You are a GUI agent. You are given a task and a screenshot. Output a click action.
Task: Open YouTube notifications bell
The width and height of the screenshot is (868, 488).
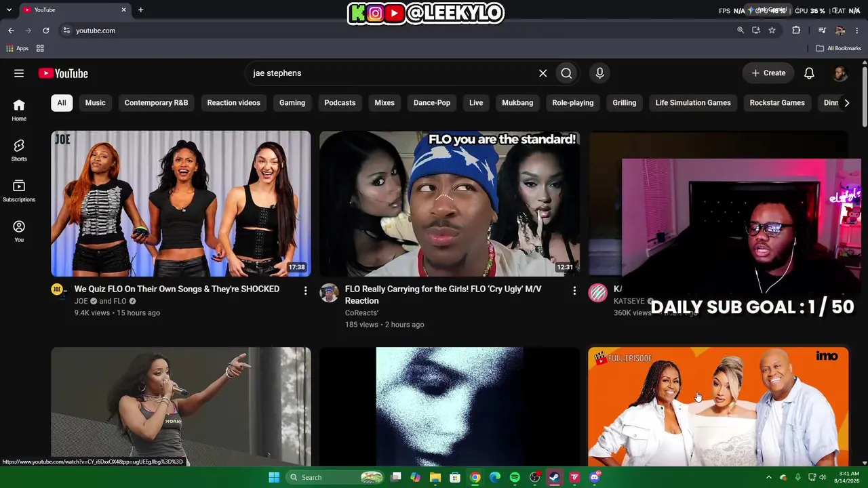(809, 73)
